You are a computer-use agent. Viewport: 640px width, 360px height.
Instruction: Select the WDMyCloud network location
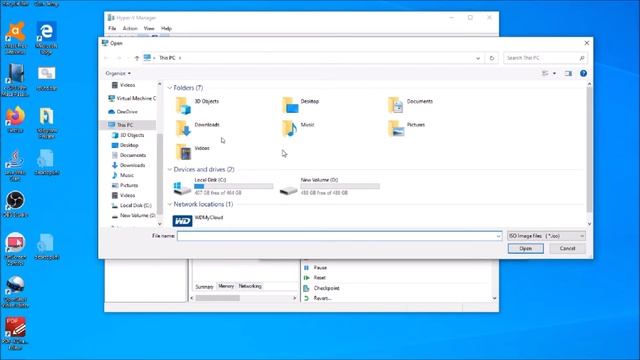point(198,220)
